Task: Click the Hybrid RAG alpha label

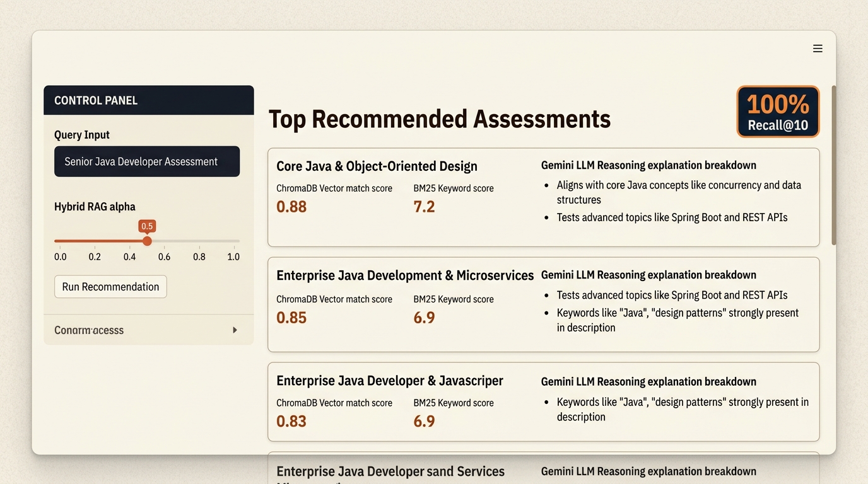Action: click(x=95, y=207)
